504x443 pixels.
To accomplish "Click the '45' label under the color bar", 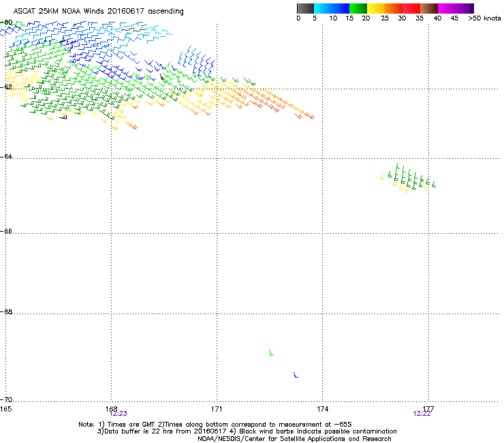I will [x=454, y=18].
